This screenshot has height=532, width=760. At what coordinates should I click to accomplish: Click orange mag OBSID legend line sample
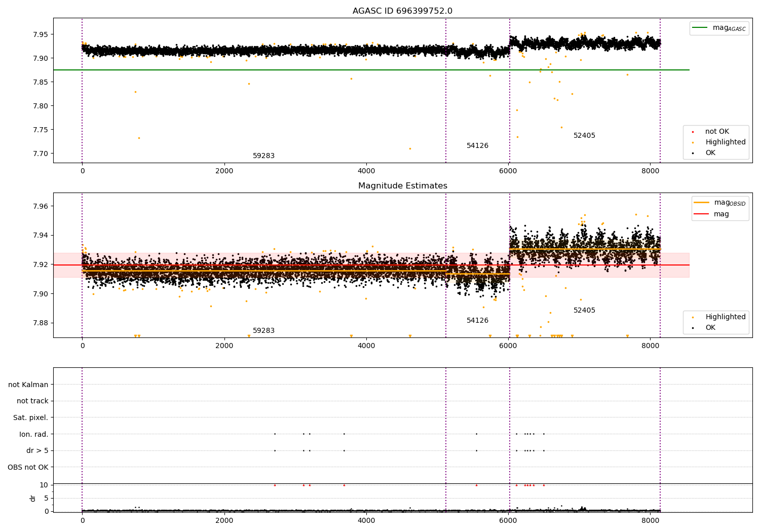point(702,203)
